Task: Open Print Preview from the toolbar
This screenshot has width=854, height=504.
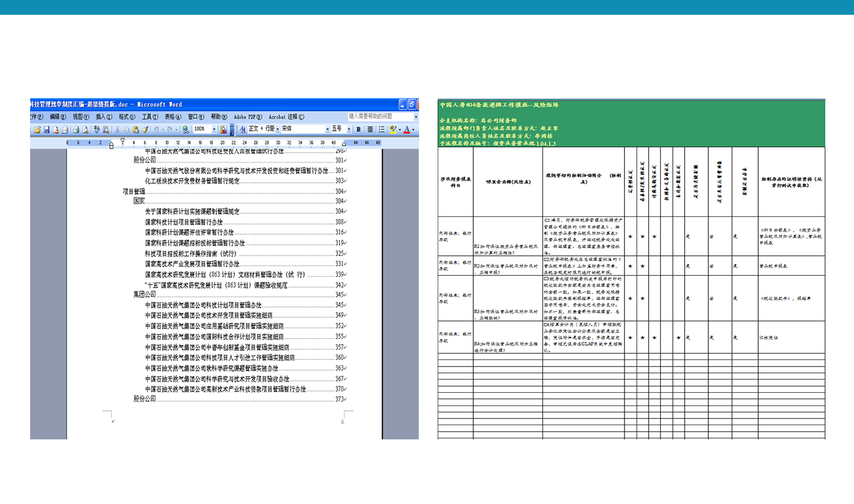Action: coord(85,130)
